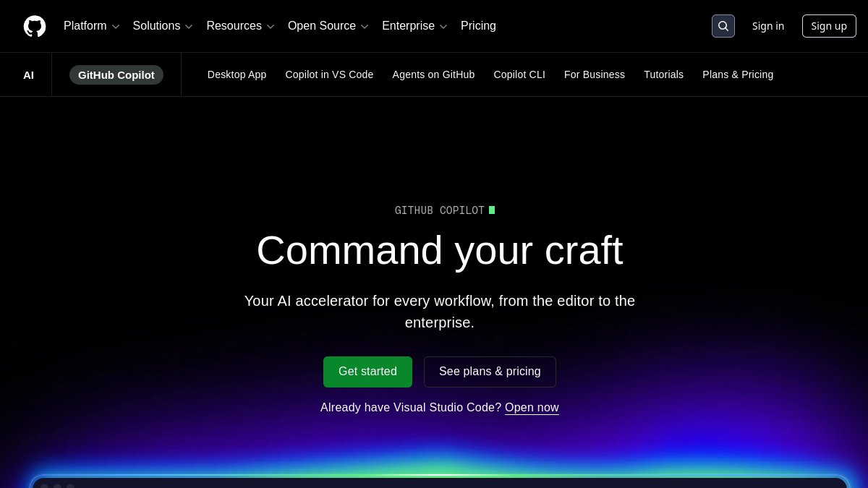
Task: Click the green Get started button
Action: (367, 372)
